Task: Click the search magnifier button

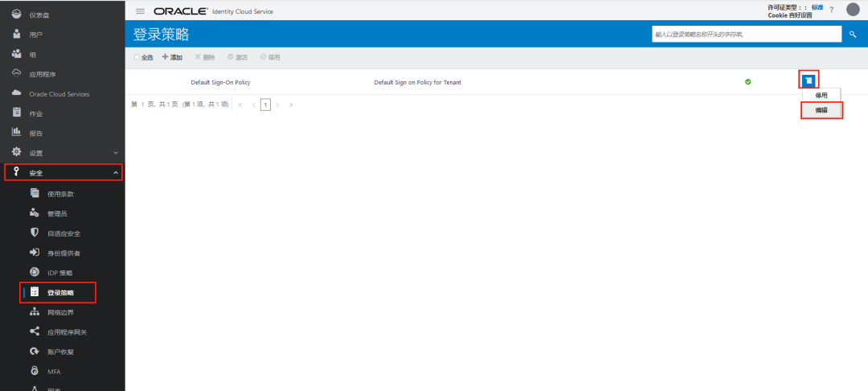Action: point(853,35)
